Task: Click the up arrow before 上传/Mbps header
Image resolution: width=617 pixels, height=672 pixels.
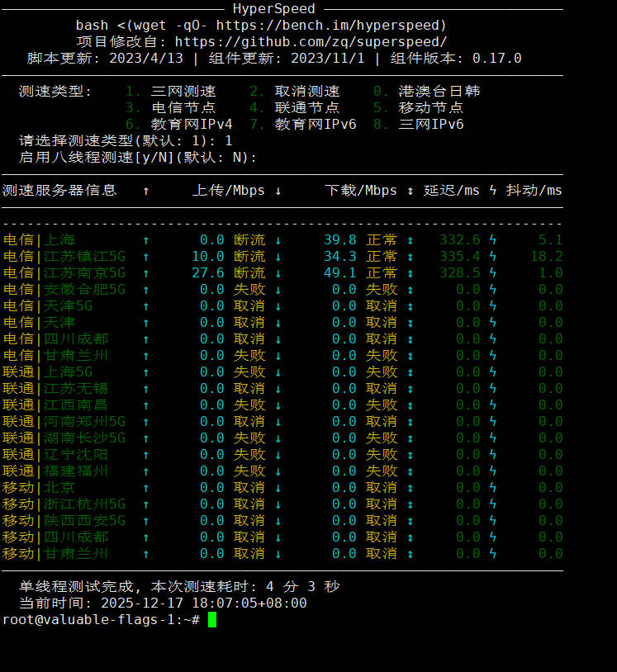Action: (x=146, y=191)
